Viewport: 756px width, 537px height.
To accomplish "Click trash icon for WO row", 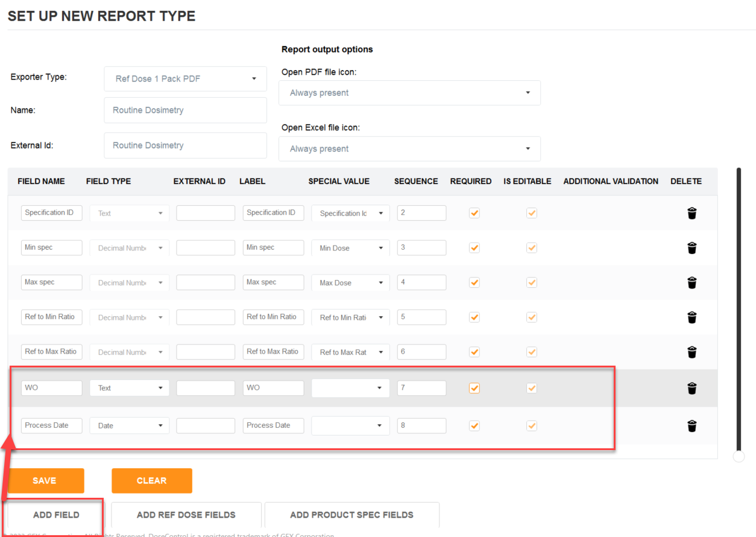I will [692, 388].
